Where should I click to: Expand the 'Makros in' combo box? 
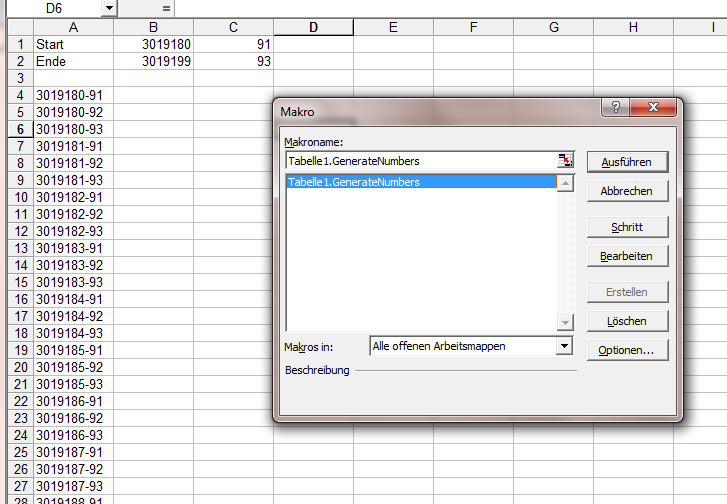(565, 346)
